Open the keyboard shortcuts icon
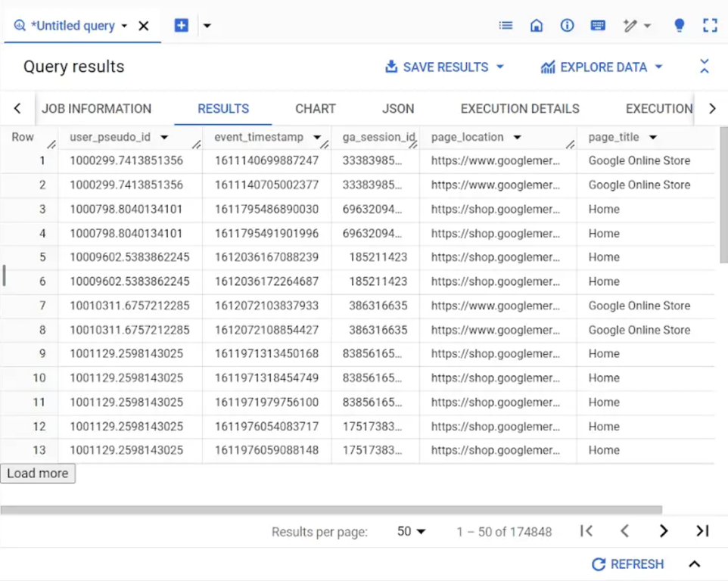 coord(598,25)
